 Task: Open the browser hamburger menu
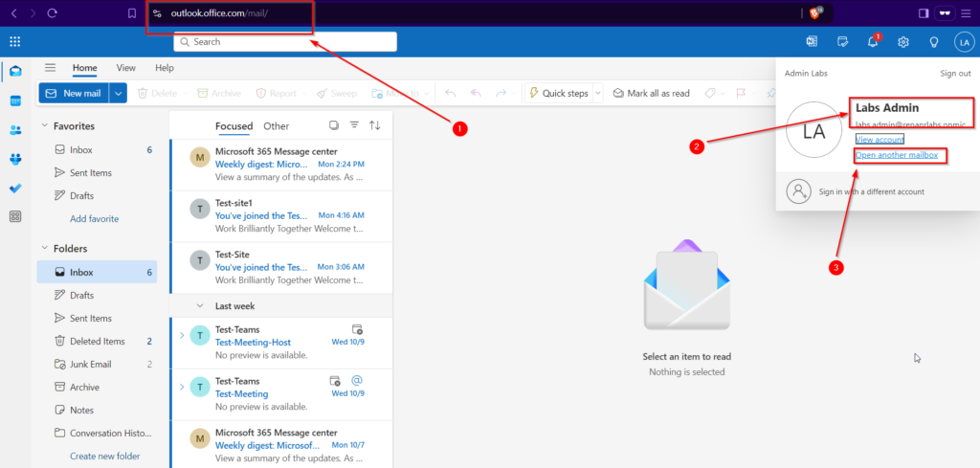pos(966,13)
